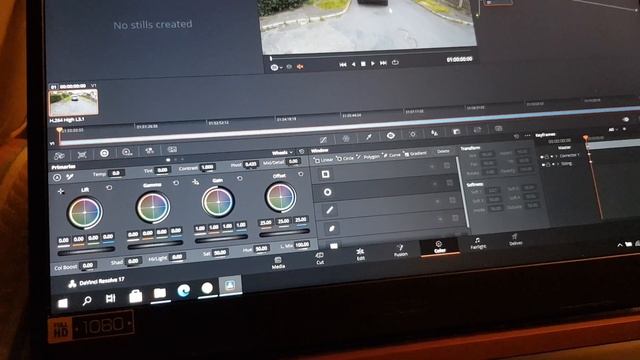This screenshot has width=640, height=360.
Task: Add a Curve window
Action: pos(391,155)
